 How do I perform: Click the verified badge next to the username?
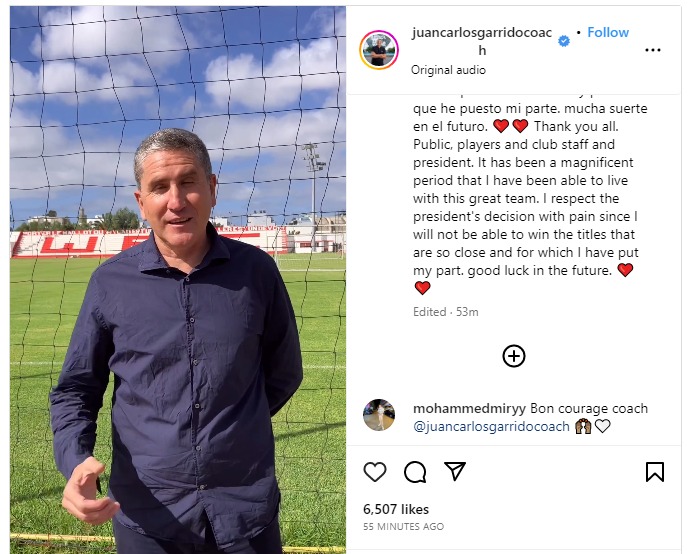coord(564,41)
